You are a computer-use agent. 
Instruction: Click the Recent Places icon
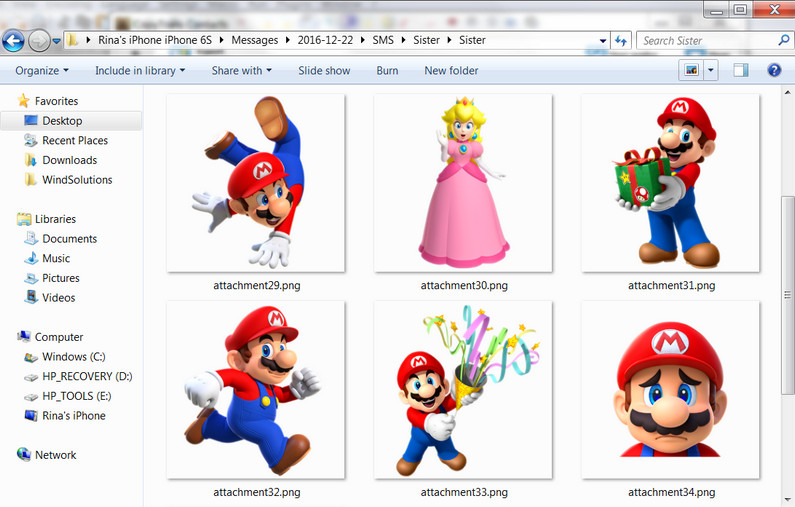coord(31,140)
